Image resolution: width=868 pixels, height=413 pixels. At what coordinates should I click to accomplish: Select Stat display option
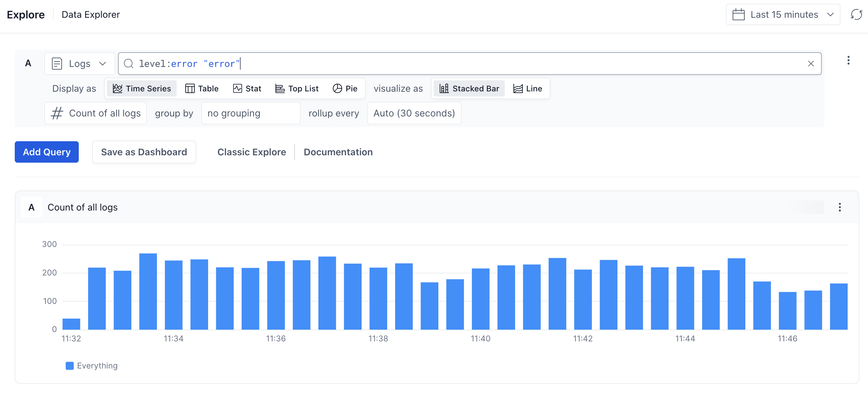tap(247, 89)
